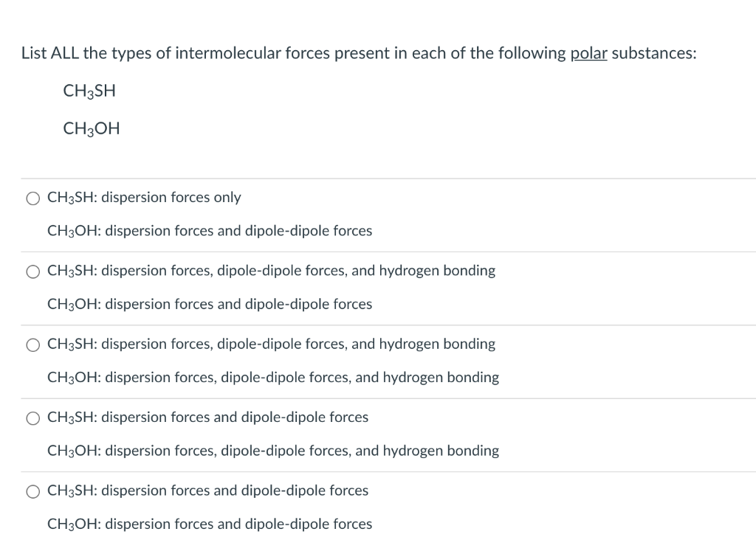This screenshot has width=756, height=554.
Task: Click the underlined word 'polar'
Action: pyautogui.click(x=589, y=53)
